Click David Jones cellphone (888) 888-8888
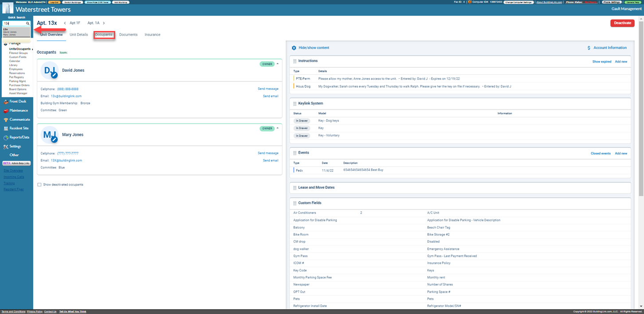The image size is (644, 314). [68, 89]
